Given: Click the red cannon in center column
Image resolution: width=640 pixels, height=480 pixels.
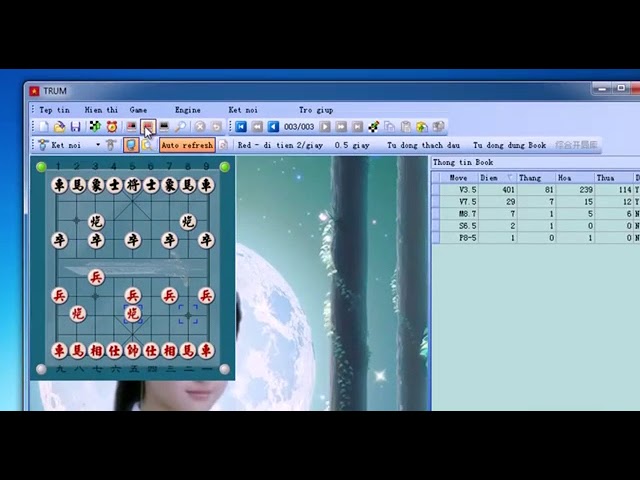Looking at the screenshot, I should pyautogui.click(x=133, y=314).
